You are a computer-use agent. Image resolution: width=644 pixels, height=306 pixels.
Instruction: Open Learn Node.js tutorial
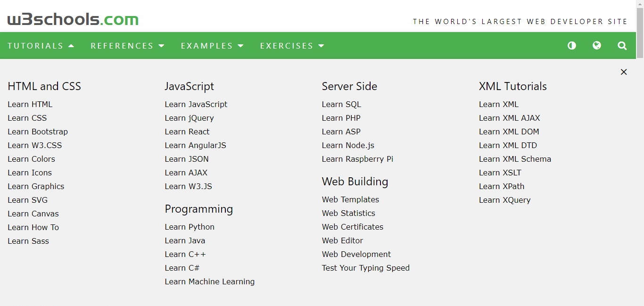(x=348, y=145)
